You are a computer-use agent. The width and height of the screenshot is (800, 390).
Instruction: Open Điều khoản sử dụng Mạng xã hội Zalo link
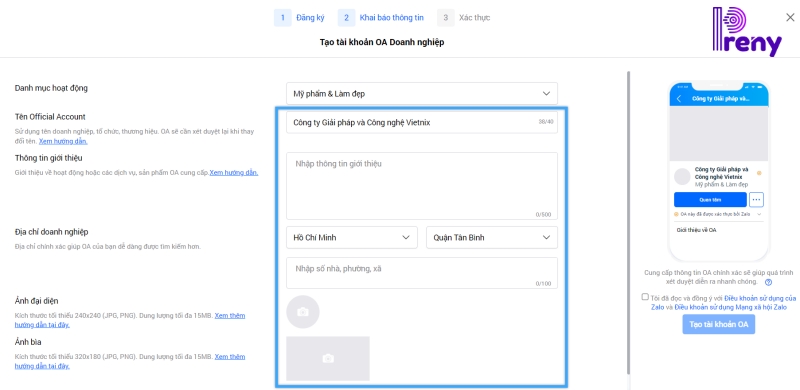pos(731,307)
